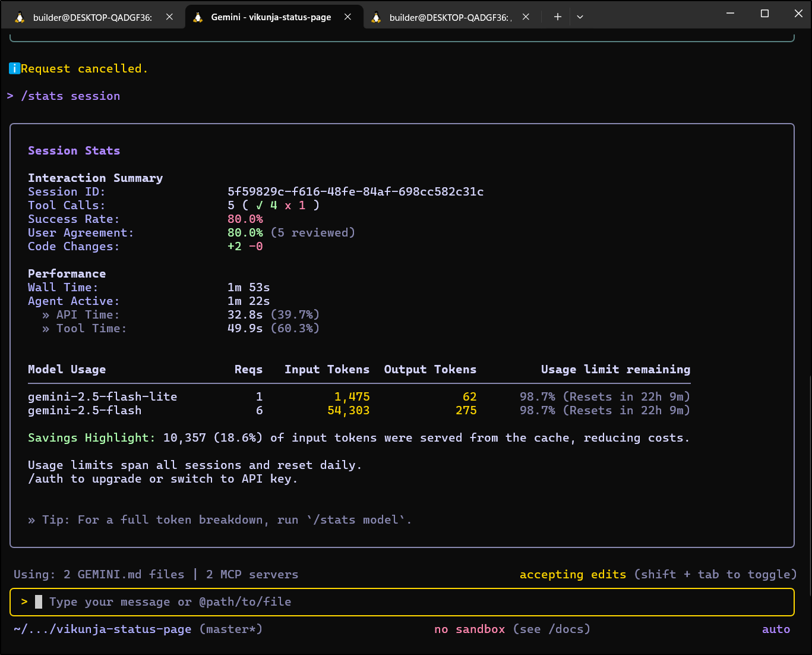Click the penguin icon on the rightmost builder tab
The width and height of the screenshot is (812, 655).
click(377, 17)
